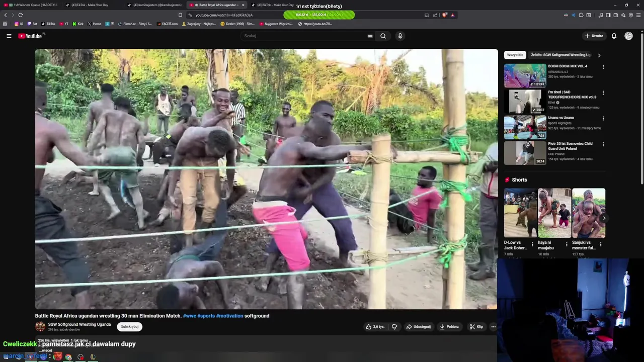This screenshot has height=362, width=644.
Task: Click the Pobierz download button
Action: point(449,327)
